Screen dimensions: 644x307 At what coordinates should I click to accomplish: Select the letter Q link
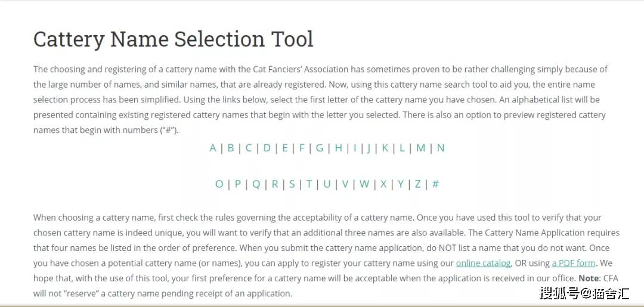tap(256, 184)
